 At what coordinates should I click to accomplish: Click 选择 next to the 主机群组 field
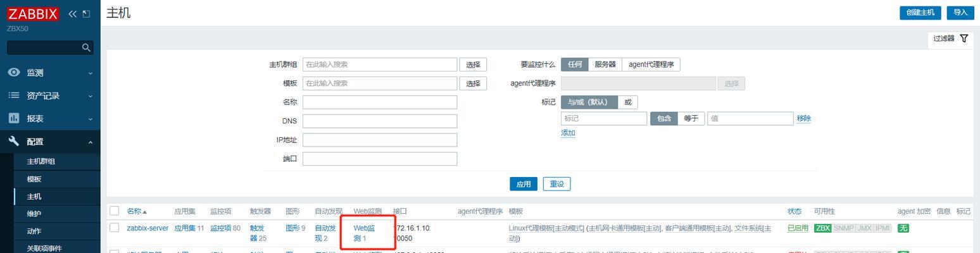pos(473,65)
